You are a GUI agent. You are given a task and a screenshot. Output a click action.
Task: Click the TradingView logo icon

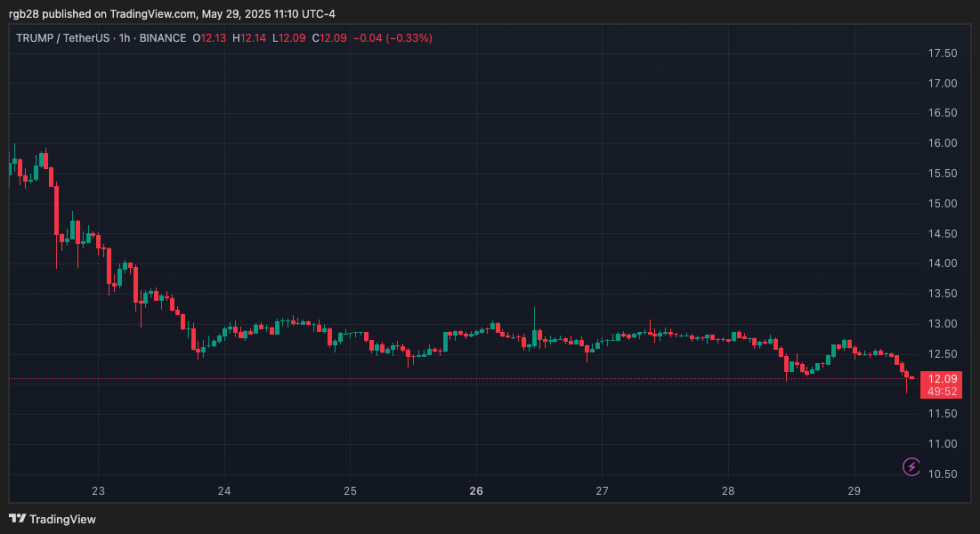coord(17,519)
